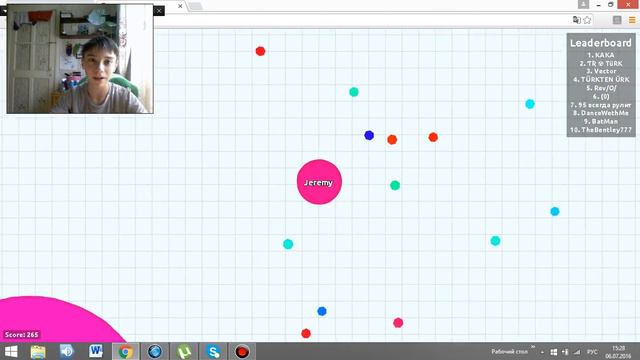Open the Windows Start button
Image resolution: width=640 pixels, height=360 pixels.
(11, 351)
